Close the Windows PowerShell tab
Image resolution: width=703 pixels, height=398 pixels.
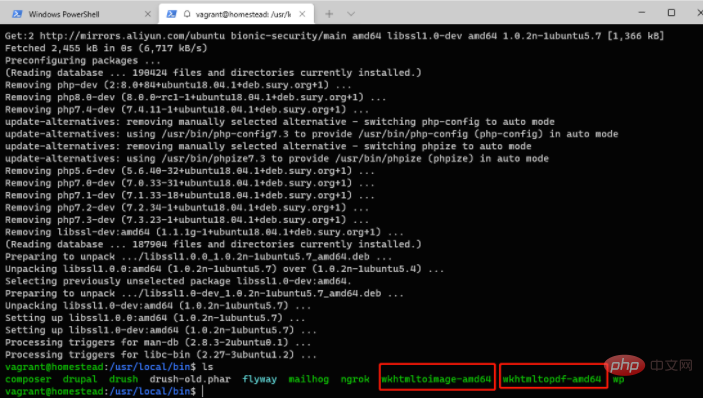coord(148,14)
